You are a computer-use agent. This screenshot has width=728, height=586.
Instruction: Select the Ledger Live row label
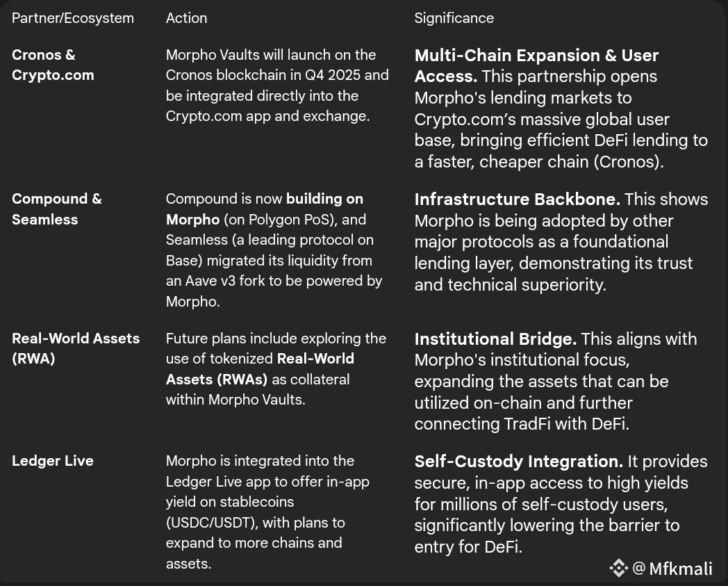pyautogui.click(x=53, y=461)
